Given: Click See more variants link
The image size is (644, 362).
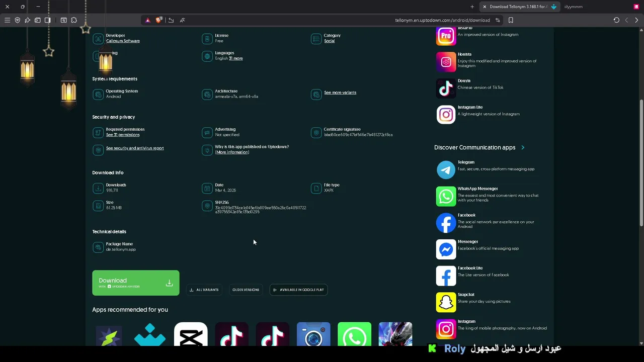Looking at the screenshot, I should click(x=340, y=93).
